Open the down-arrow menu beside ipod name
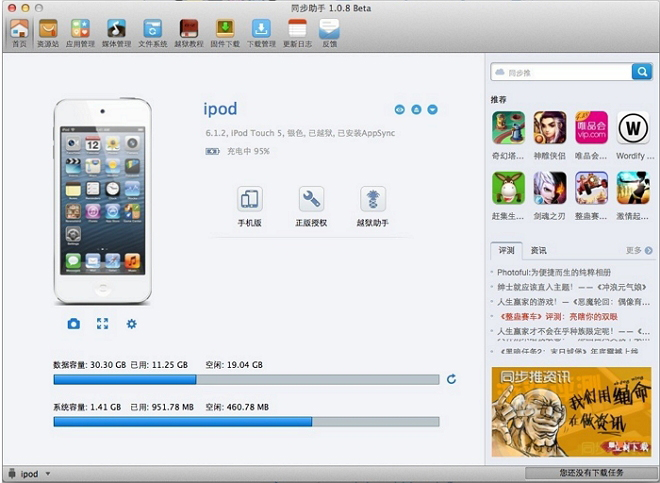 432,109
